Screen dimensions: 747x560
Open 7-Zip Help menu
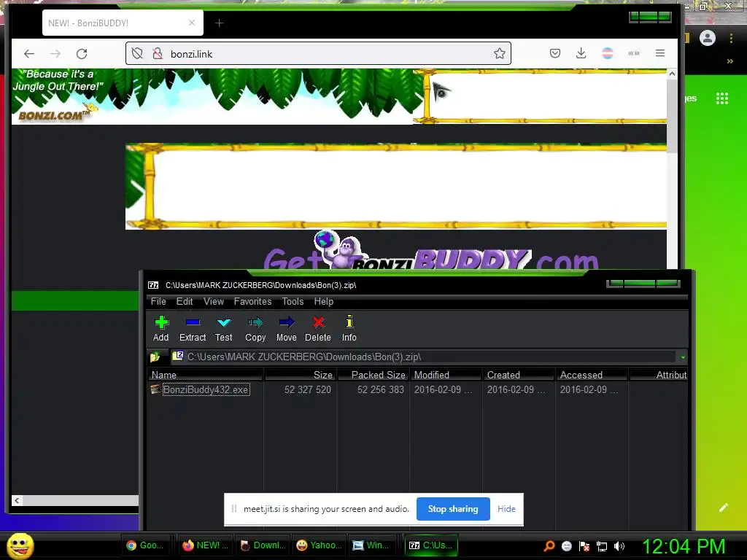(323, 301)
